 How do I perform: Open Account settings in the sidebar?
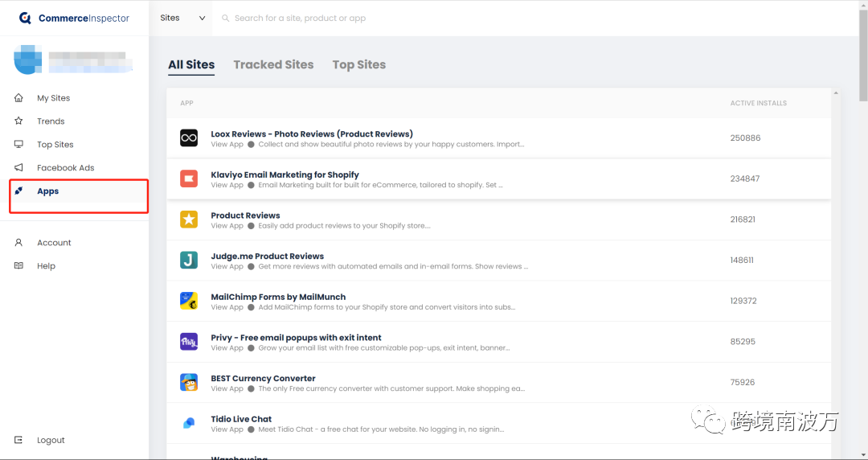click(x=54, y=243)
